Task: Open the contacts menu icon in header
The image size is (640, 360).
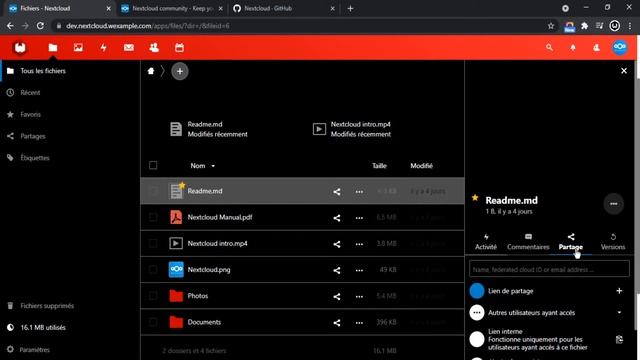Action: coord(596,48)
